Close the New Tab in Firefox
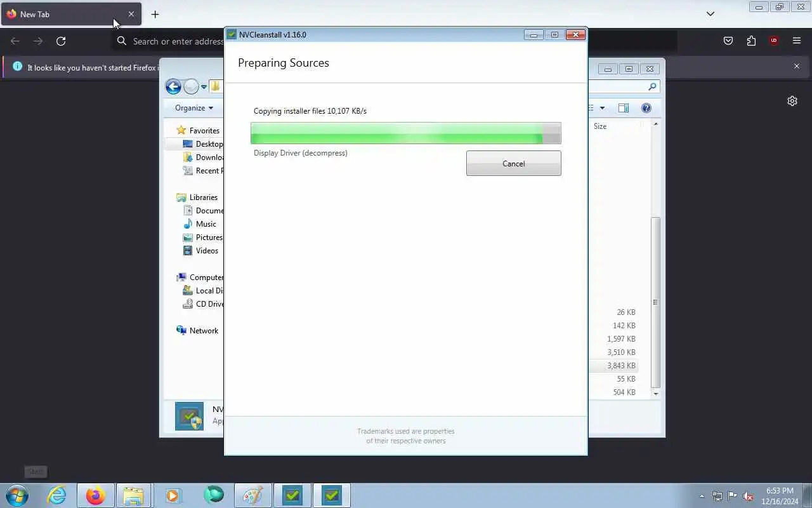The height and width of the screenshot is (508, 812). pyautogui.click(x=131, y=14)
